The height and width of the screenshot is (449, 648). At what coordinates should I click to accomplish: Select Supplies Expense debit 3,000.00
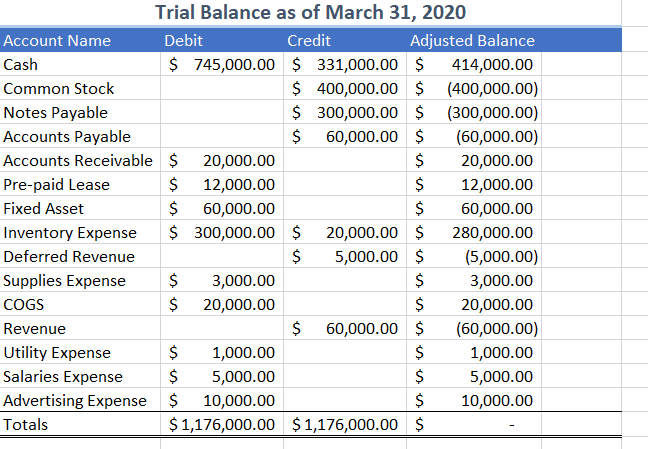click(x=222, y=280)
